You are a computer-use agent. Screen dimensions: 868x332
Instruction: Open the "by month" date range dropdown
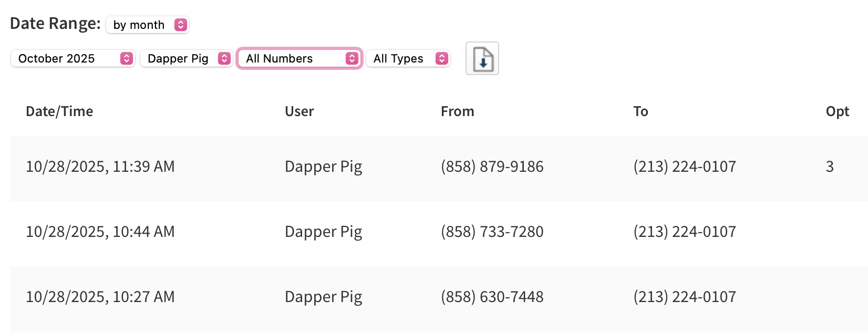148,25
